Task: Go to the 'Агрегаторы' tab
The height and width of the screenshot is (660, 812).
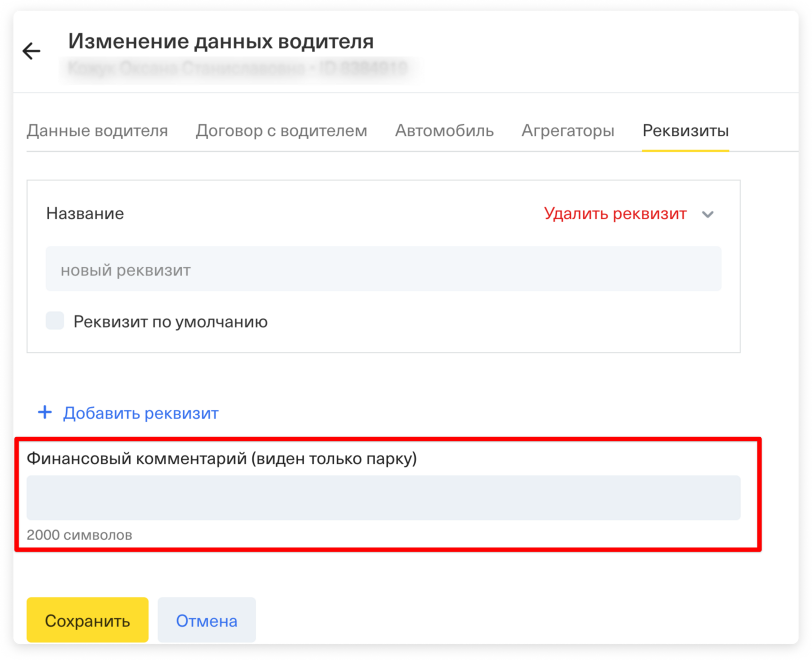Action: 568,130
